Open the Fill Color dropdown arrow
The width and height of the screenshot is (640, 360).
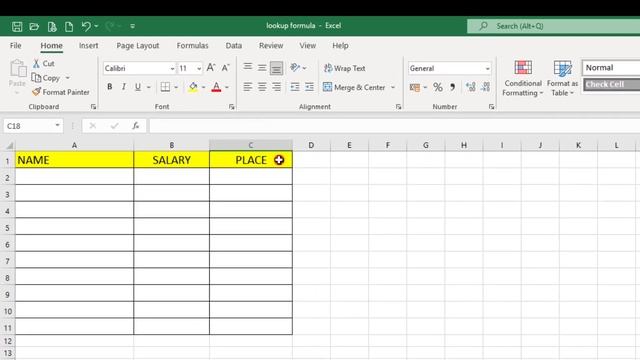point(203,87)
